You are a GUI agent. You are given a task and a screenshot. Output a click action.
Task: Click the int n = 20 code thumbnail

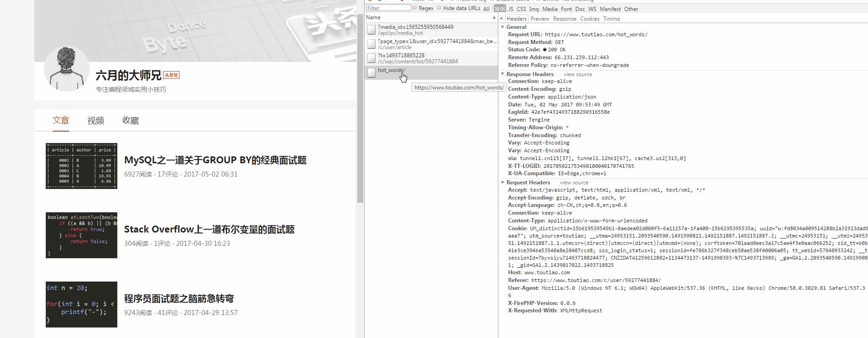click(82, 305)
